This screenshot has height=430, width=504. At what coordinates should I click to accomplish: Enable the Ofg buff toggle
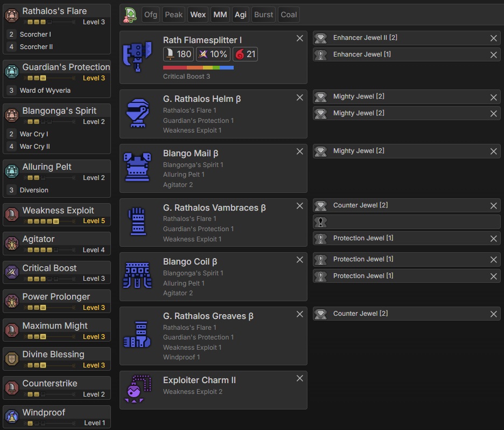151,15
